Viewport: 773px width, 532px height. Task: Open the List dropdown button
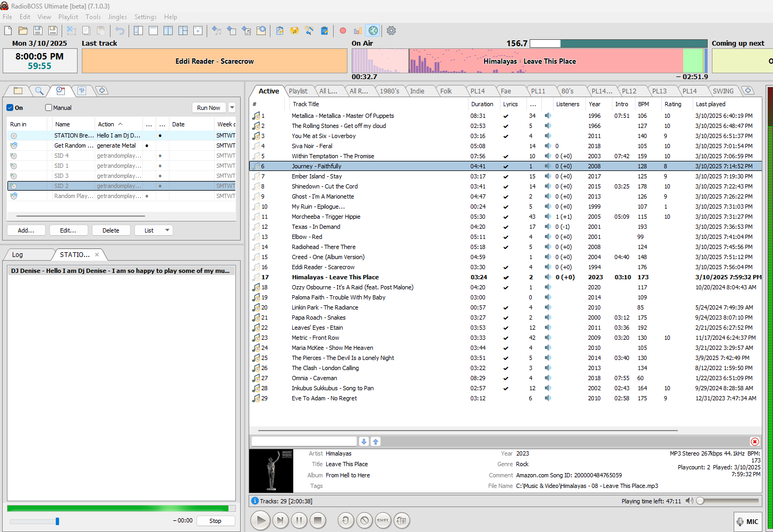coord(153,230)
